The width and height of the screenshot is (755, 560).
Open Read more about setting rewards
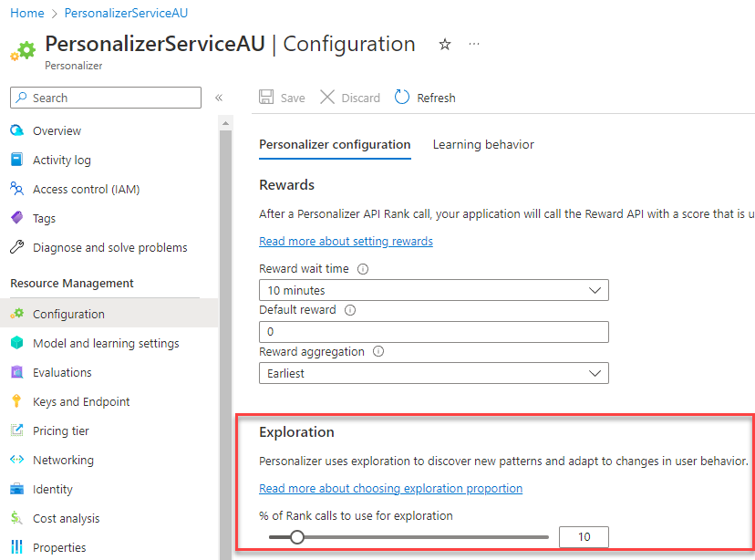tap(346, 241)
